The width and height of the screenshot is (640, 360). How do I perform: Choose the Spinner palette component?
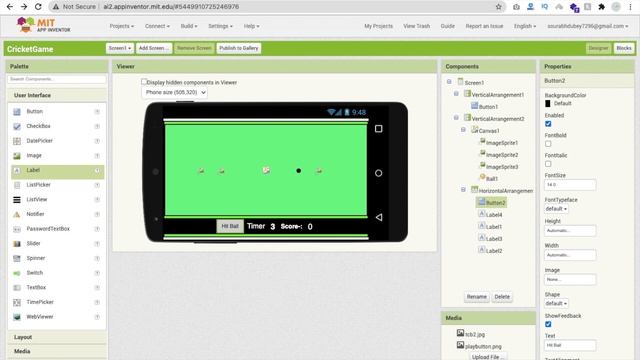coord(36,258)
